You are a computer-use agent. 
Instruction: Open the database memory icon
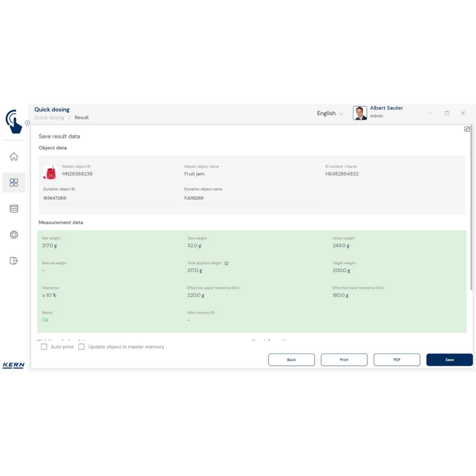pos(14,208)
